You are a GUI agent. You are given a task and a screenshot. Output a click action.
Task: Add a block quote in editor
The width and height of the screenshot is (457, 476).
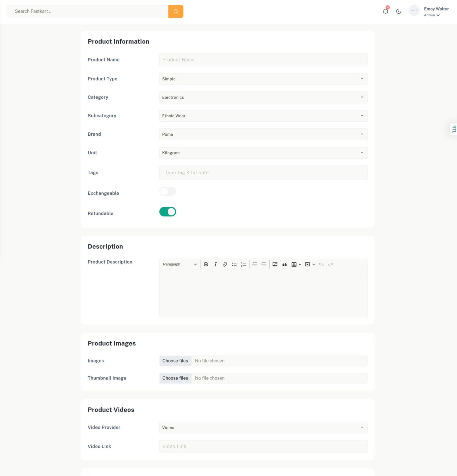coord(284,264)
